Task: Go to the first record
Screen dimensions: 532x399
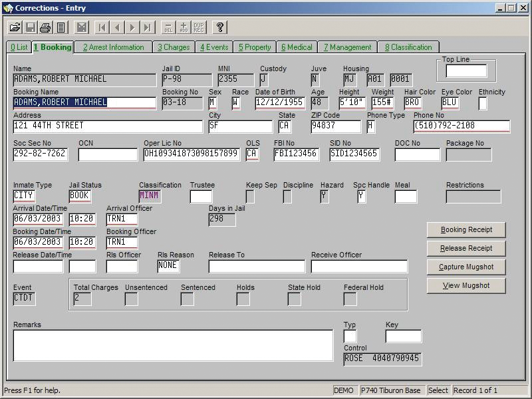Action: [x=102, y=27]
